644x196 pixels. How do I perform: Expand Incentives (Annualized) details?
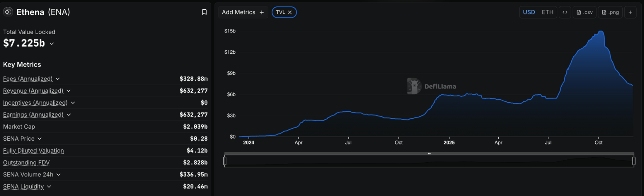point(73,103)
